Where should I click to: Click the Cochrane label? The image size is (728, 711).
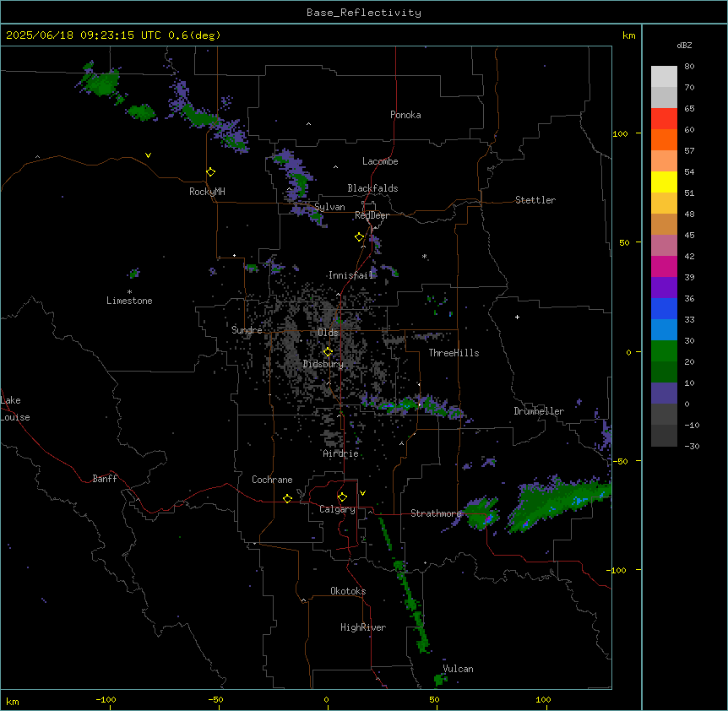272,480
